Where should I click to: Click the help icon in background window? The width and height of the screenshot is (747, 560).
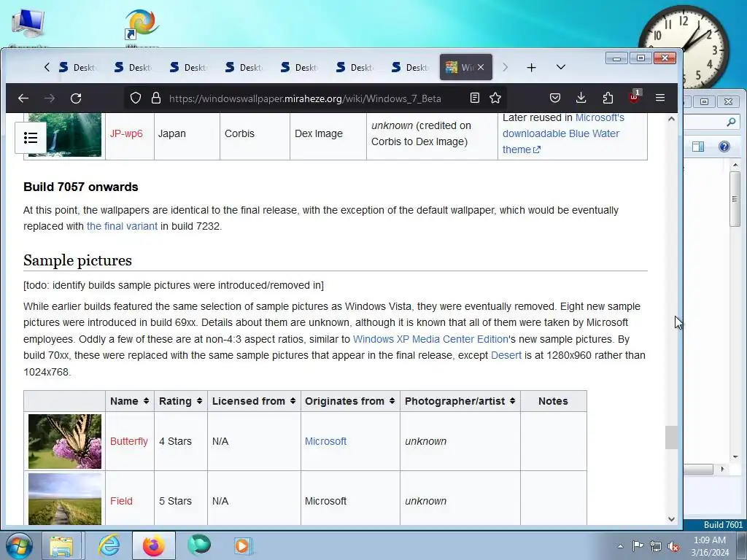pos(724,147)
